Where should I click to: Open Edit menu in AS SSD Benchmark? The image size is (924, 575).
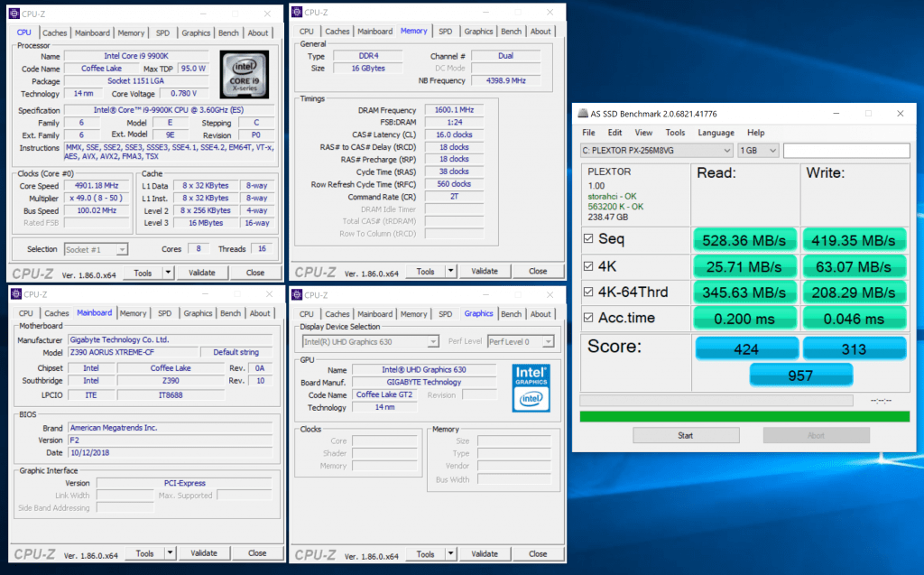pyautogui.click(x=614, y=133)
